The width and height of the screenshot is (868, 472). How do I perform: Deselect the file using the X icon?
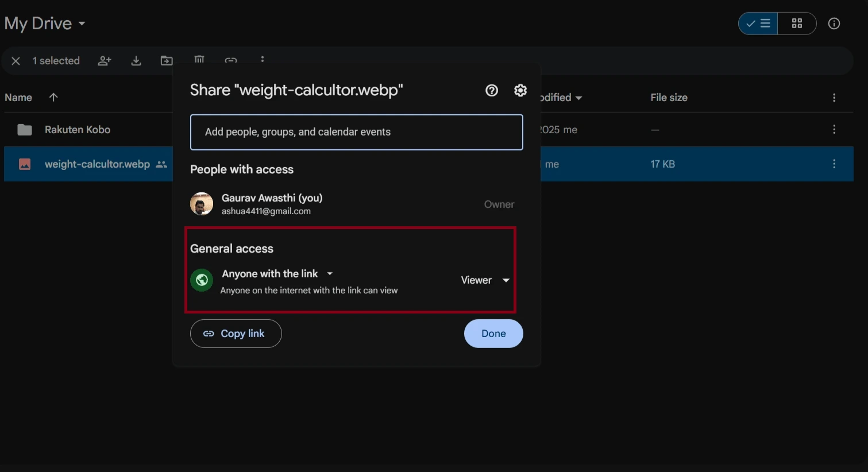point(16,61)
